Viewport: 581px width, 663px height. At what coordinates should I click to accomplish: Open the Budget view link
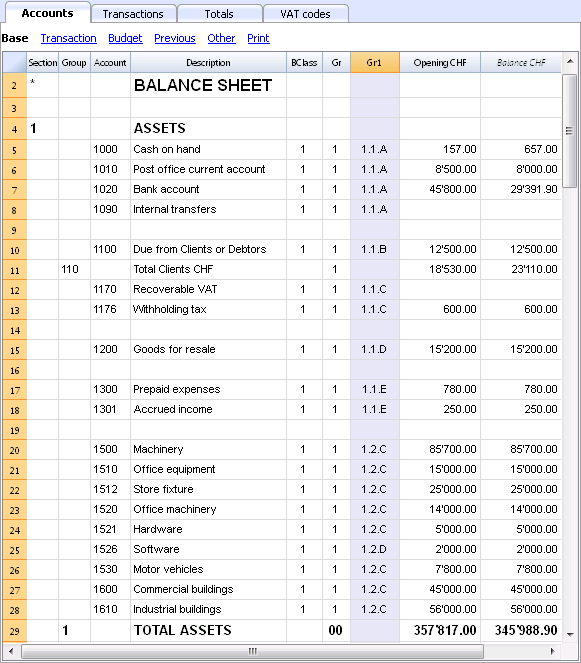point(125,38)
